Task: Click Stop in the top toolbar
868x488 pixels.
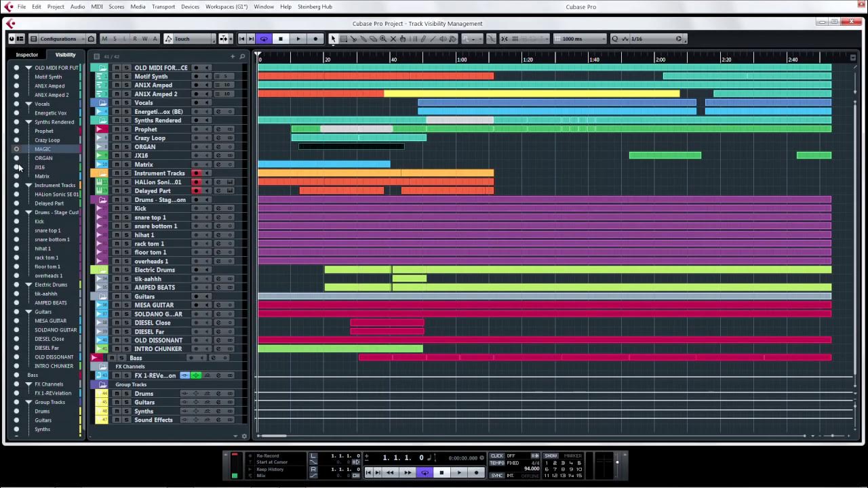Action: [281, 39]
